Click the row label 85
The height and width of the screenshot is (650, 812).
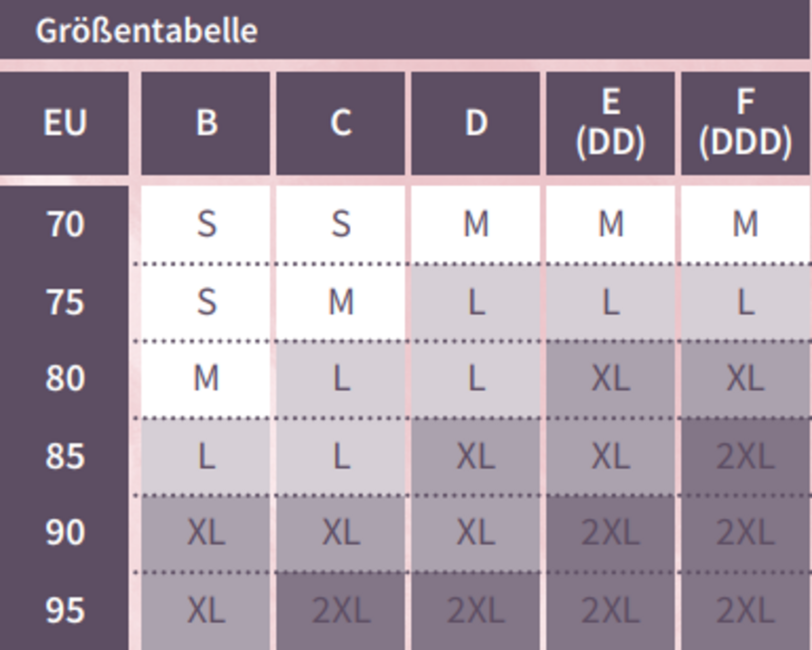pyautogui.click(x=65, y=457)
